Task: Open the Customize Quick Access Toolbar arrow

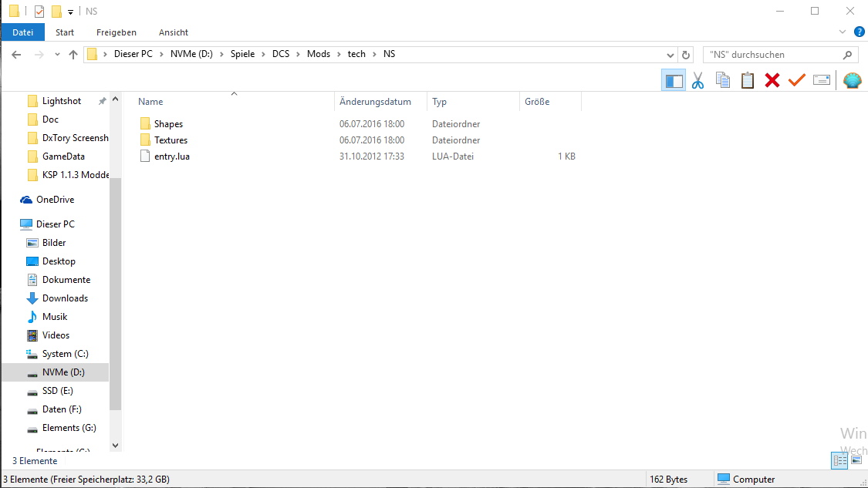Action: (70, 12)
